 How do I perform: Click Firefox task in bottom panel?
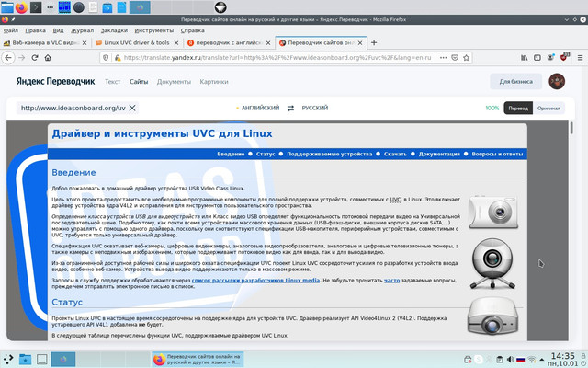tap(198, 360)
